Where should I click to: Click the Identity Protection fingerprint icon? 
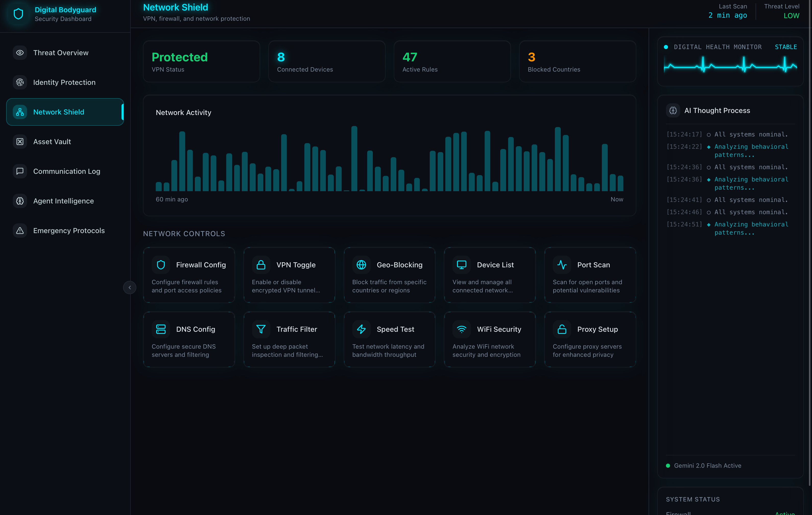tap(20, 82)
